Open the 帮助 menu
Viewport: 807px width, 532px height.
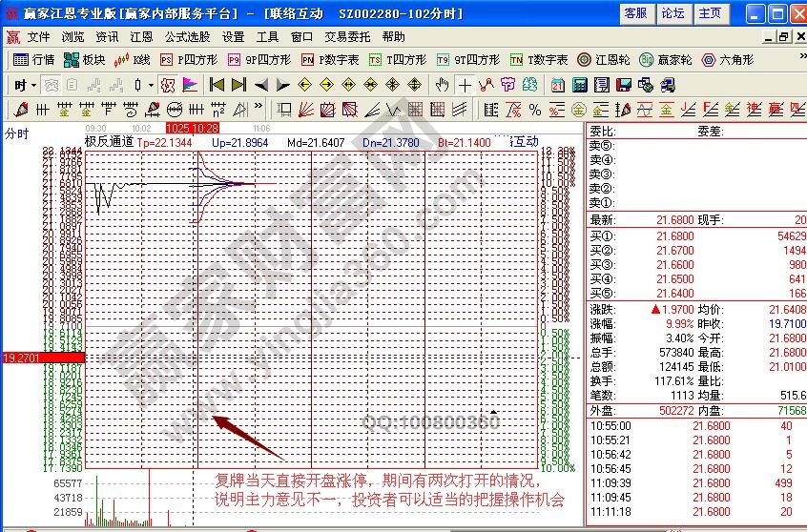pyautogui.click(x=394, y=37)
